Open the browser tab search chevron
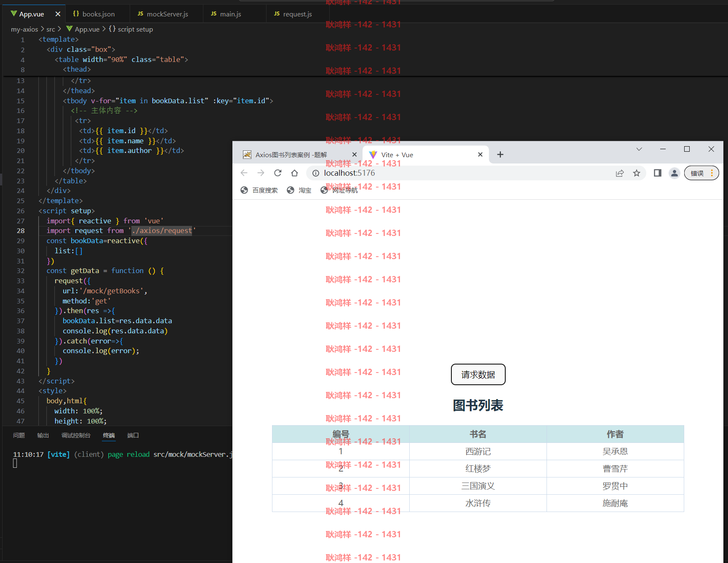This screenshot has width=728, height=563. click(639, 149)
